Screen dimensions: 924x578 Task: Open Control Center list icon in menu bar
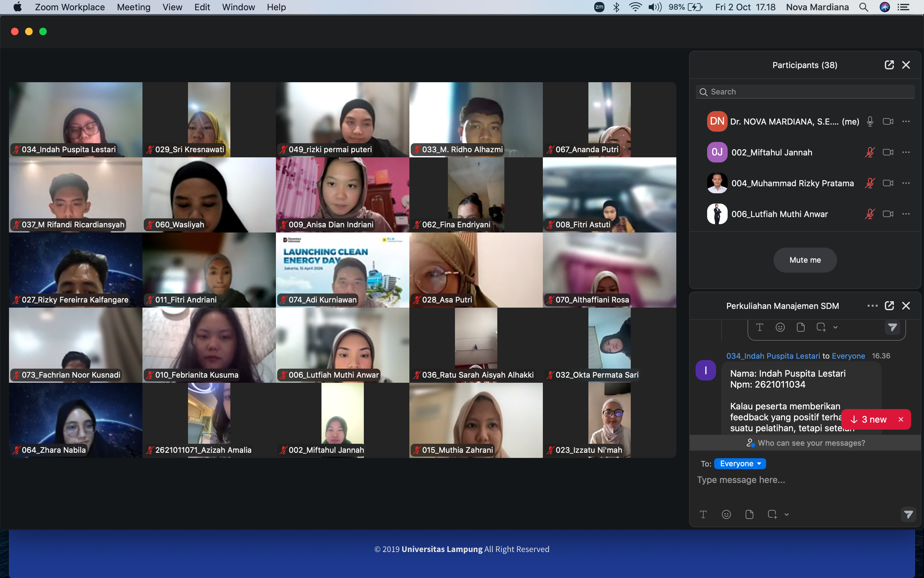pos(903,7)
